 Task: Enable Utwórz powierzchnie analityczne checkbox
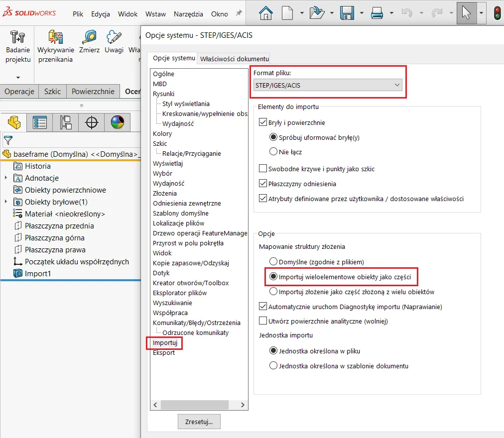pyautogui.click(x=262, y=321)
